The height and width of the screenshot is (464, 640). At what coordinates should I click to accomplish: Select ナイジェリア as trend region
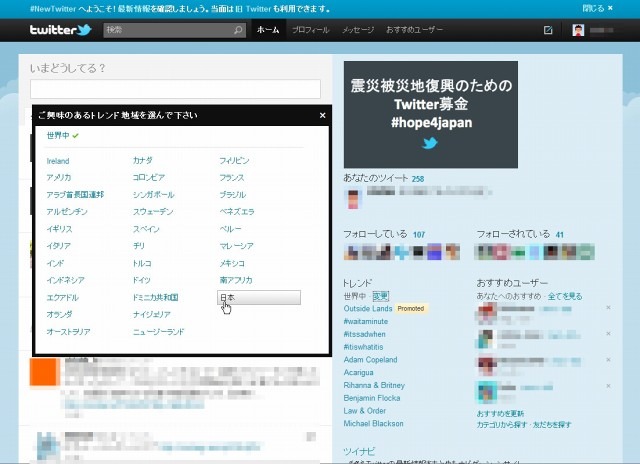click(152, 315)
